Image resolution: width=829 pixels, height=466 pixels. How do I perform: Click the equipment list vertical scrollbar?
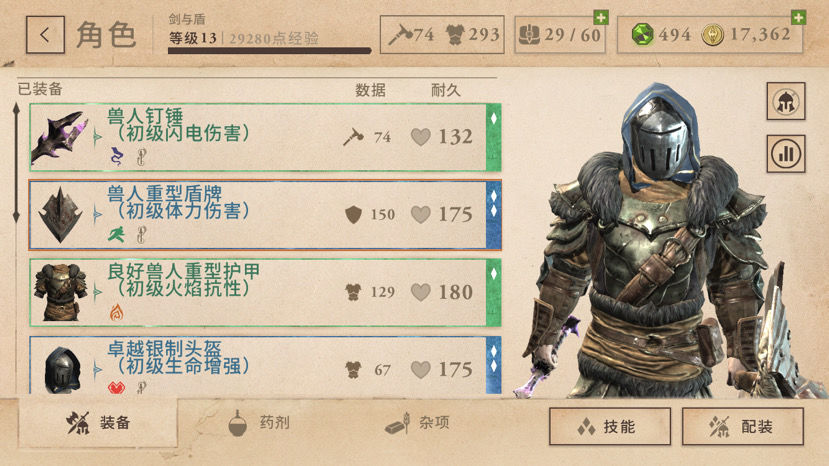click(16, 162)
